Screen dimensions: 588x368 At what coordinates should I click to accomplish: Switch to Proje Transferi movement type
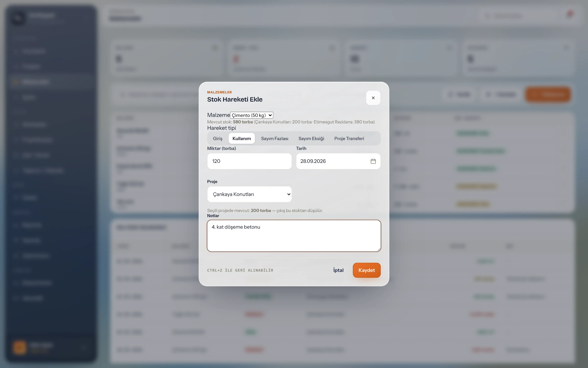point(349,138)
